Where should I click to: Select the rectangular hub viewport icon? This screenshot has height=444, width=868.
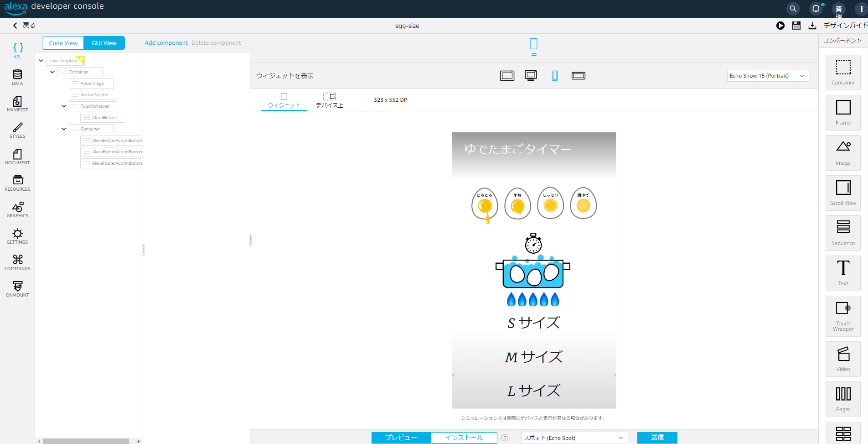507,76
